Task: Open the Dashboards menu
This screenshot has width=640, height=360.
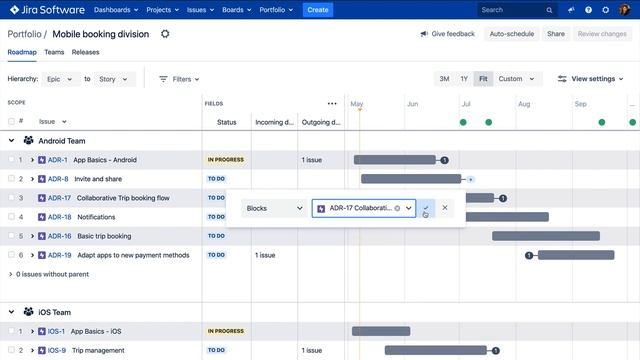Action: [x=116, y=10]
